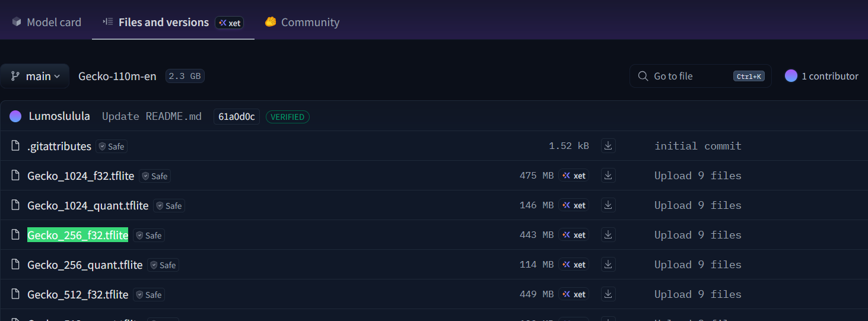Download Gecko_256_quant.tflite
The height and width of the screenshot is (321, 868).
click(608, 265)
